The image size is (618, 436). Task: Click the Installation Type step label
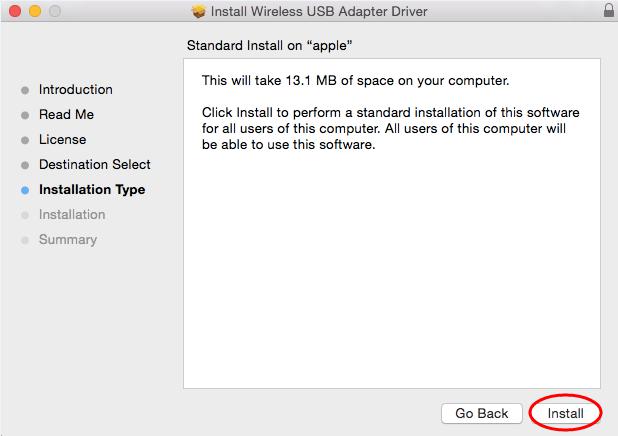pyautogui.click(x=91, y=190)
